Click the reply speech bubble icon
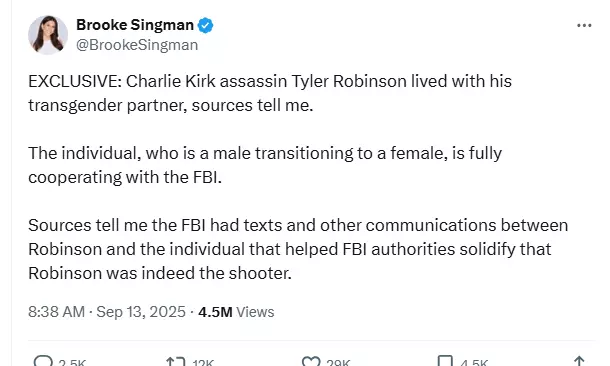The height and width of the screenshot is (366, 610). click(43, 361)
